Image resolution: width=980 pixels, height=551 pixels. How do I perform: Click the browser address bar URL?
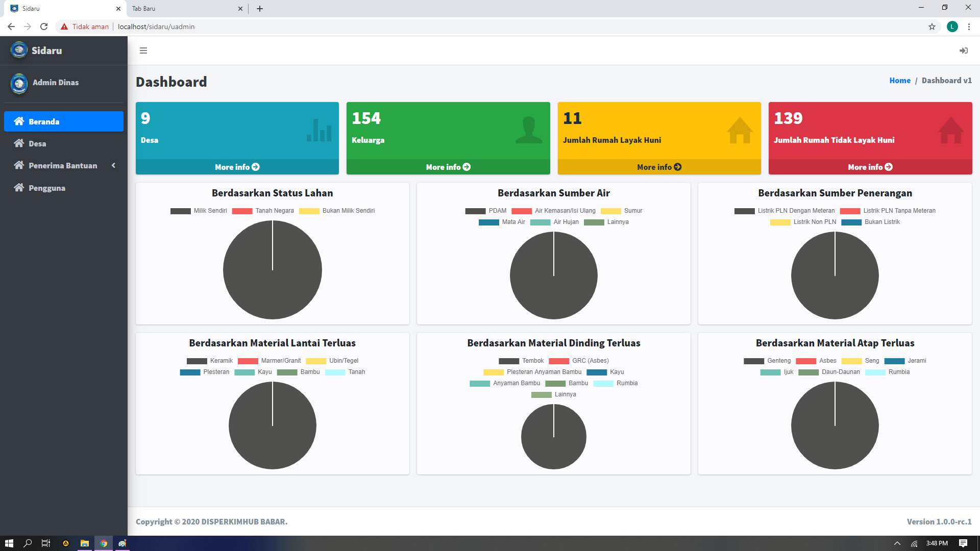(156, 27)
